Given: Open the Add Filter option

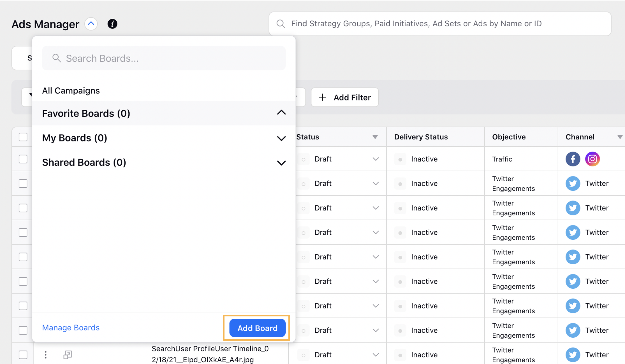Looking at the screenshot, I should (345, 97).
